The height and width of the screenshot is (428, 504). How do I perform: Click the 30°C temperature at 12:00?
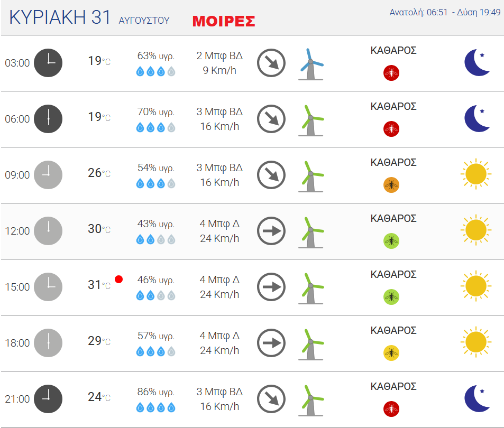99,229
